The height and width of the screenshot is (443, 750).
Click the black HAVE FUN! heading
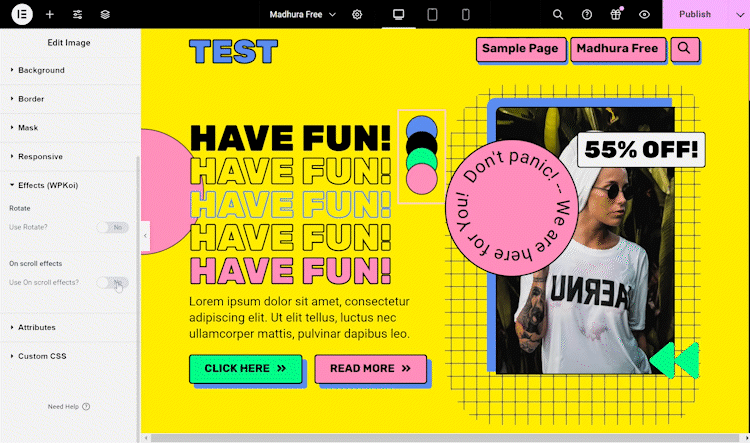tap(290, 138)
